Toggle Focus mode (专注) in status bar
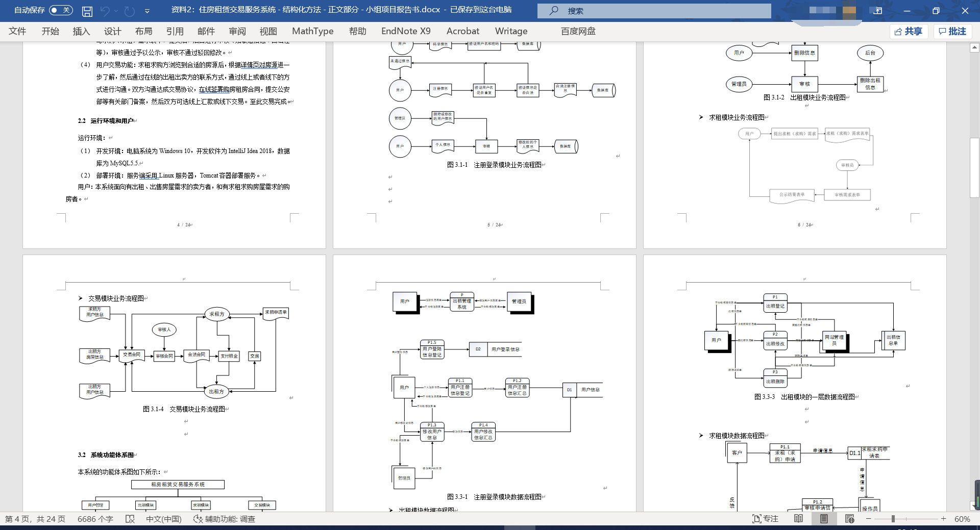The image size is (980, 530). 765,519
